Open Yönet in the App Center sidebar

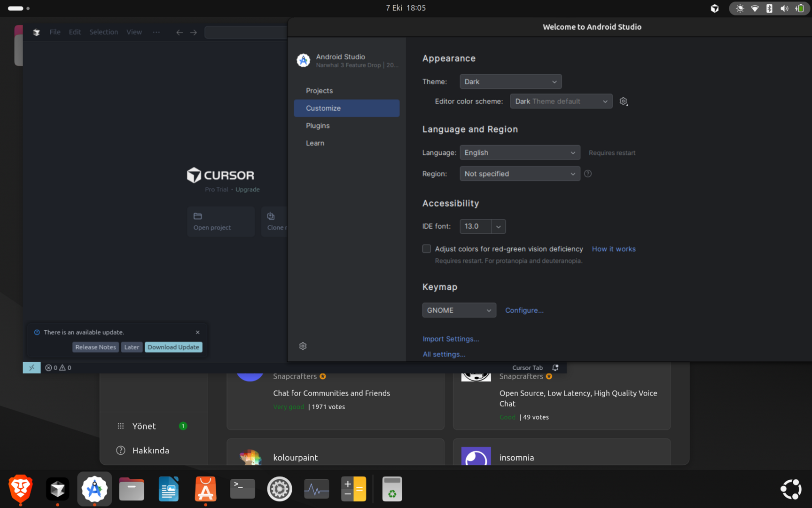coord(154,426)
